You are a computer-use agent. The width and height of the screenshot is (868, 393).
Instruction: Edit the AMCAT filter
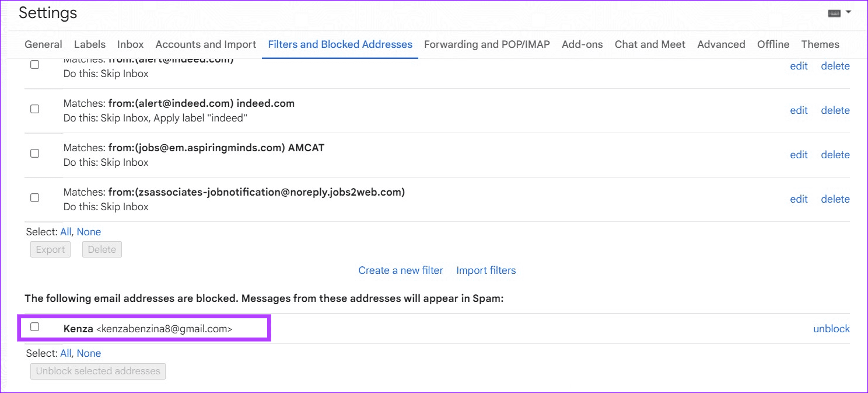(799, 154)
